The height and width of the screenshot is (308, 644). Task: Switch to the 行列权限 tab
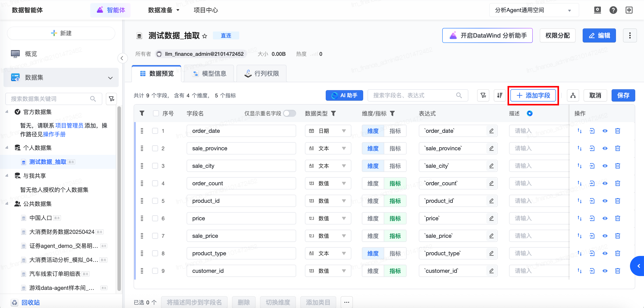tap(262, 74)
